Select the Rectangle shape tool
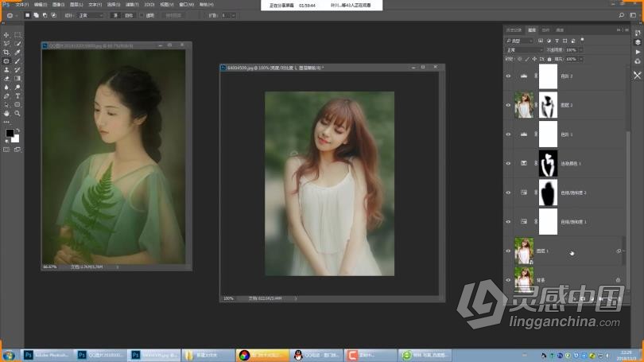This screenshot has width=644, height=362. coord(17,105)
